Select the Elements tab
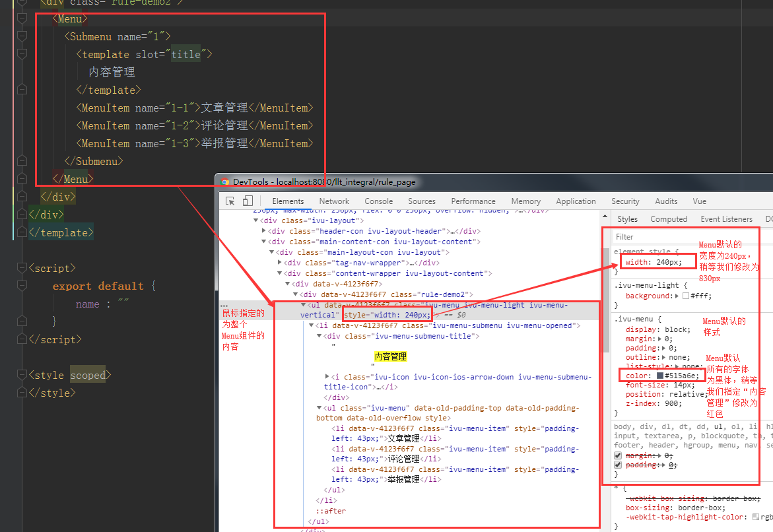 pyautogui.click(x=288, y=201)
